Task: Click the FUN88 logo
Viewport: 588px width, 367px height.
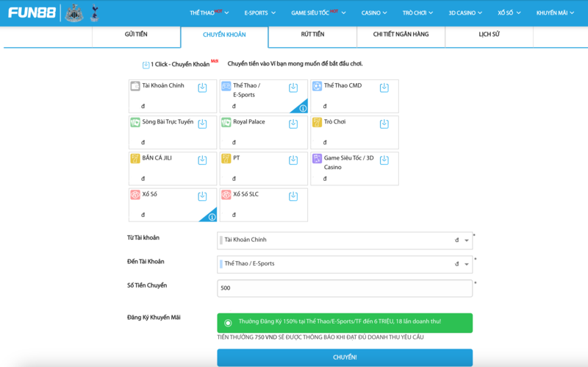Action: 32,13
